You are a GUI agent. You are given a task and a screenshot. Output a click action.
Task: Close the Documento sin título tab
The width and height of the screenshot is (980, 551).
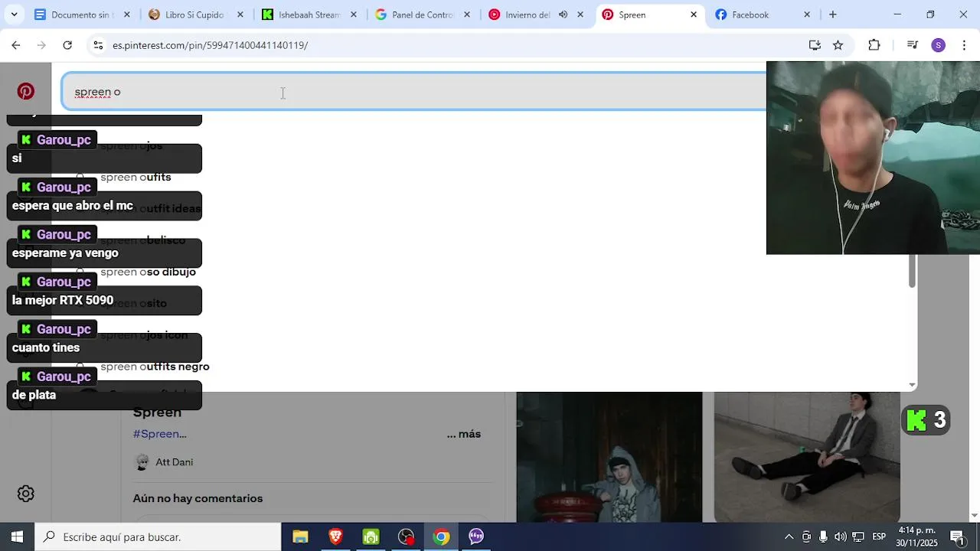(127, 15)
